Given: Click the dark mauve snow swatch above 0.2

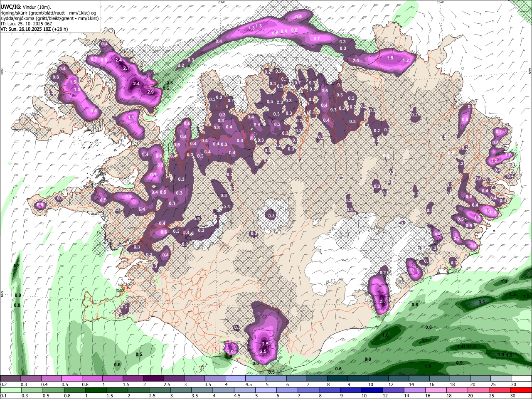Looking at the screenshot, I should (10, 379).
